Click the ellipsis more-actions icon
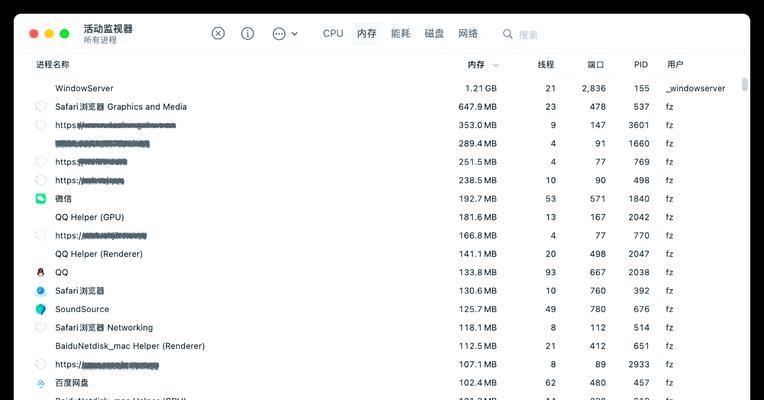 279,34
